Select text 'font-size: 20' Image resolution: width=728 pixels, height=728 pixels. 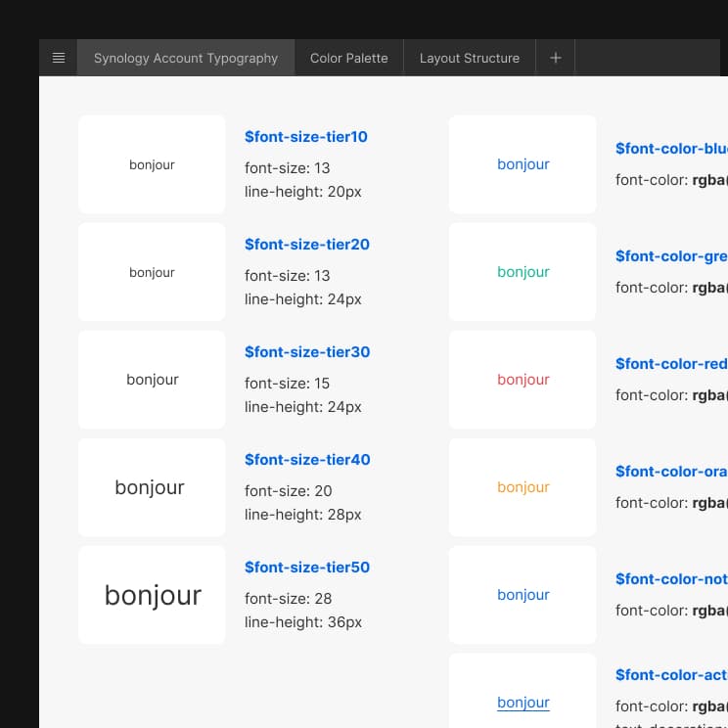tap(289, 491)
